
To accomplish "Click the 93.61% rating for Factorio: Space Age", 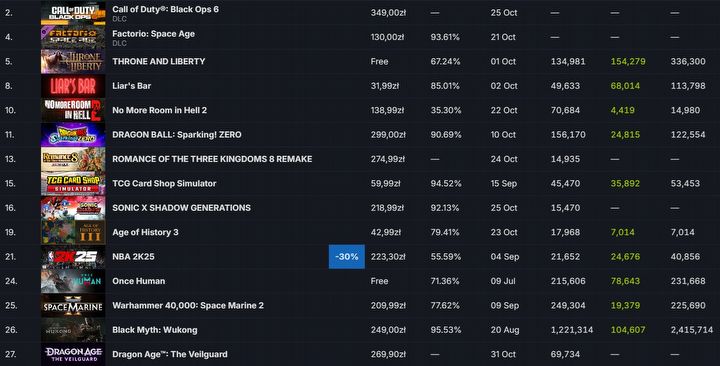I will [x=445, y=37].
